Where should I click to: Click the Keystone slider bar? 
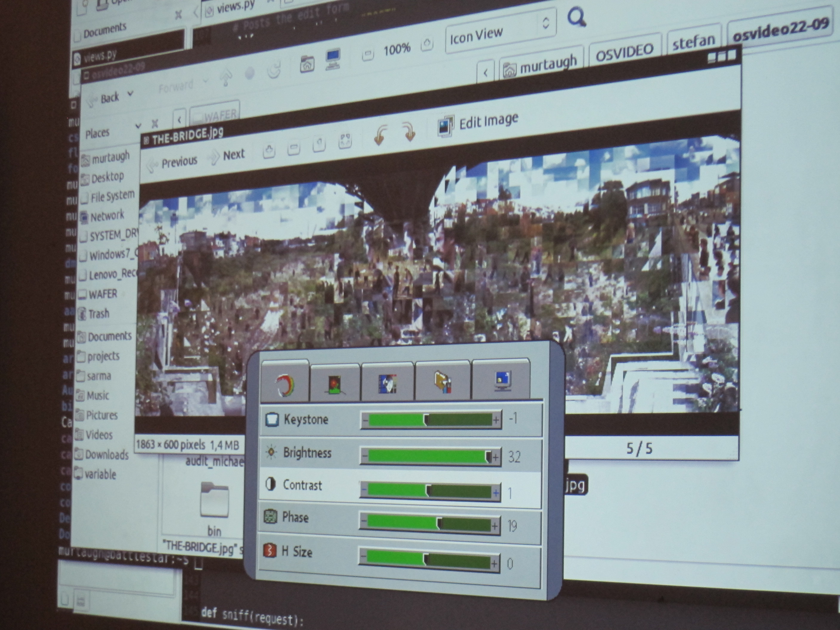pyautogui.click(x=431, y=420)
